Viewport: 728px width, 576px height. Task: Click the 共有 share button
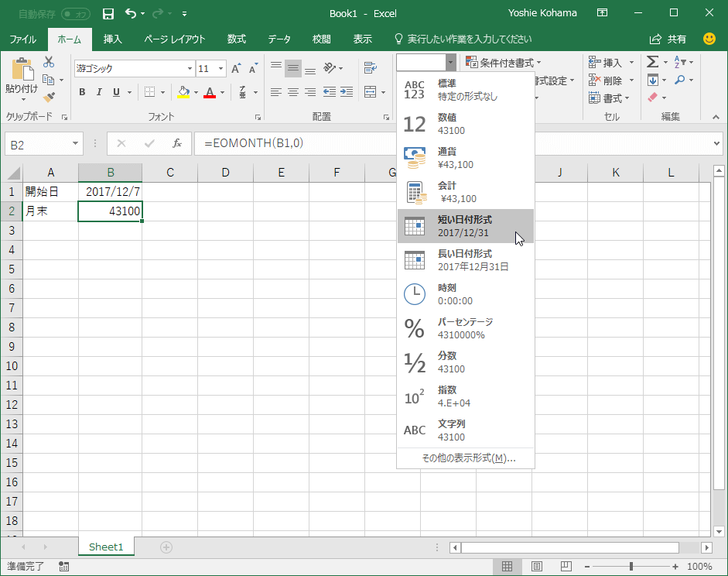(x=668, y=39)
